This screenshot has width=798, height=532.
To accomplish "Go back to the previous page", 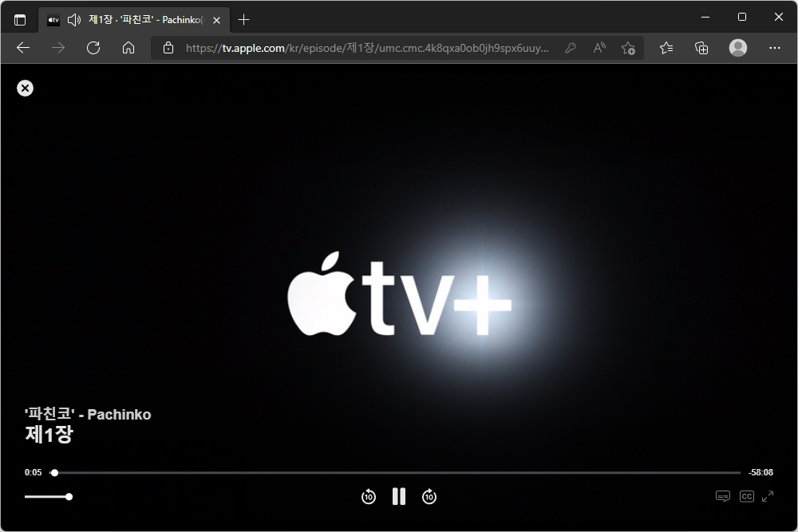I will (x=23, y=48).
